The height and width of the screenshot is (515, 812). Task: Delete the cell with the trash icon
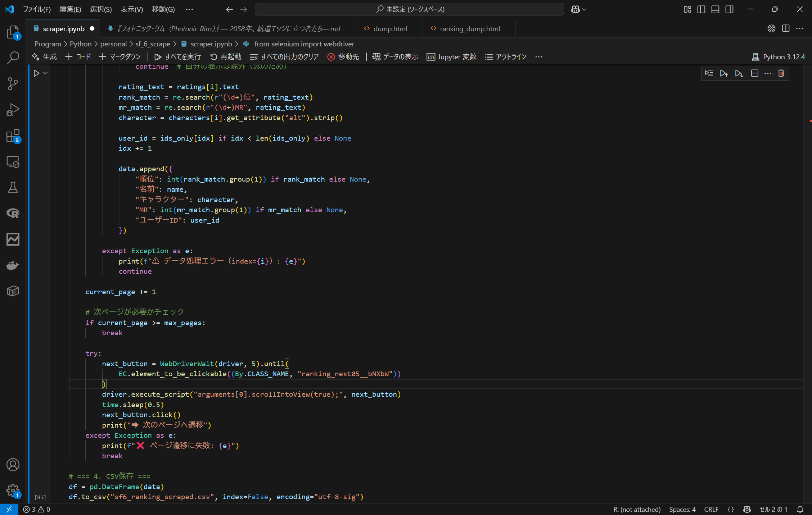pyautogui.click(x=781, y=73)
